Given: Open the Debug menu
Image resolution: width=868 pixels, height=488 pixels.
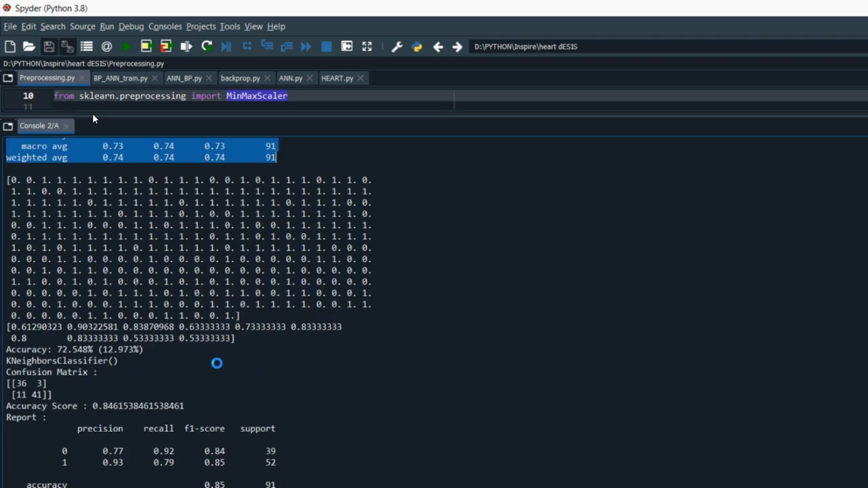Looking at the screenshot, I should [x=131, y=27].
